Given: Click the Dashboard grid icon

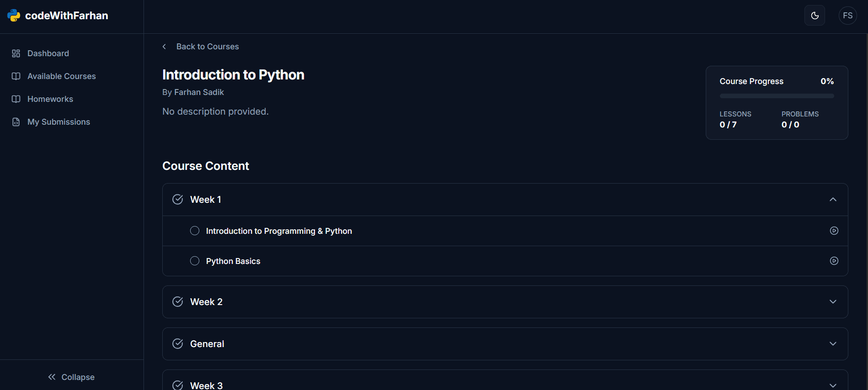Looking at the screenshot, I should [x=16, y=53].
